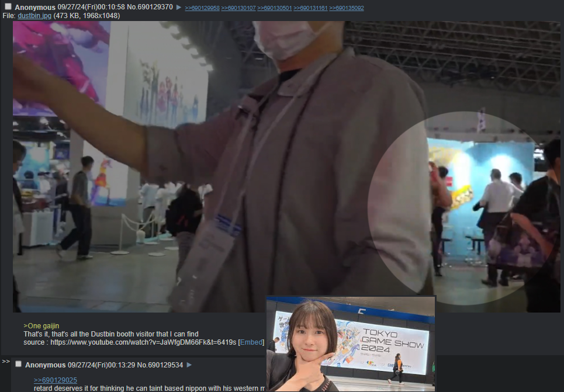Open post menu arrow for No.690129370
Image resolution: width=564 pixels, height=392 pixels.
179,7
